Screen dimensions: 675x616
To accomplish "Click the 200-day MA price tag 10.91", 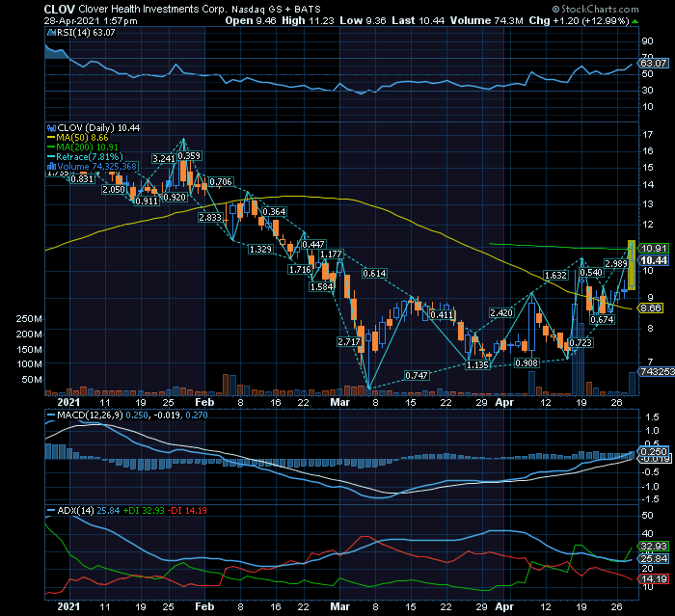I will click(x=654, y=249).
